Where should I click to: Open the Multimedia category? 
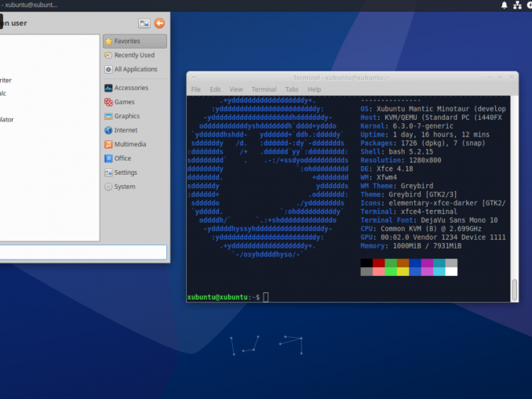click(x=129, y=144)
